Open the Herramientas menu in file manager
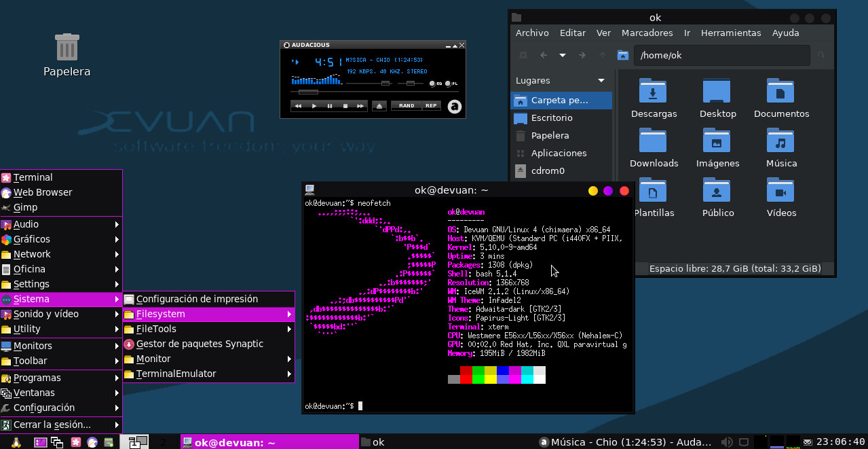Screen dimensions: 868x449 (731, 33)
